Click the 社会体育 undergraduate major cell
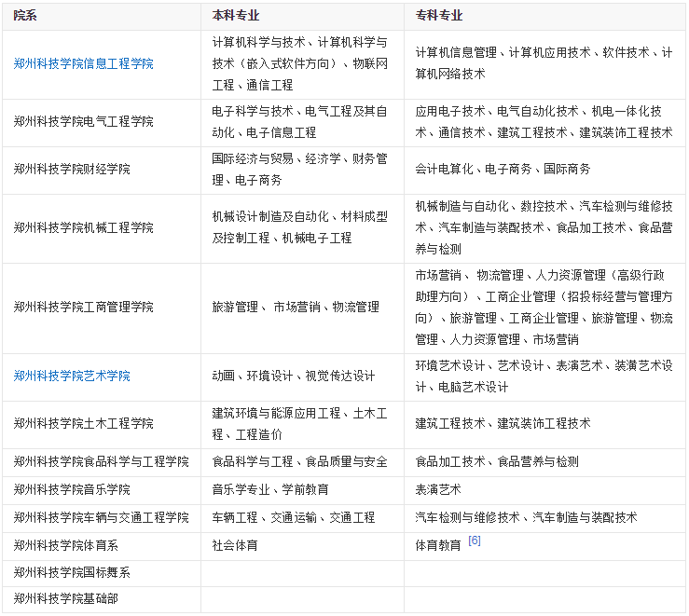 coord(302,546)
